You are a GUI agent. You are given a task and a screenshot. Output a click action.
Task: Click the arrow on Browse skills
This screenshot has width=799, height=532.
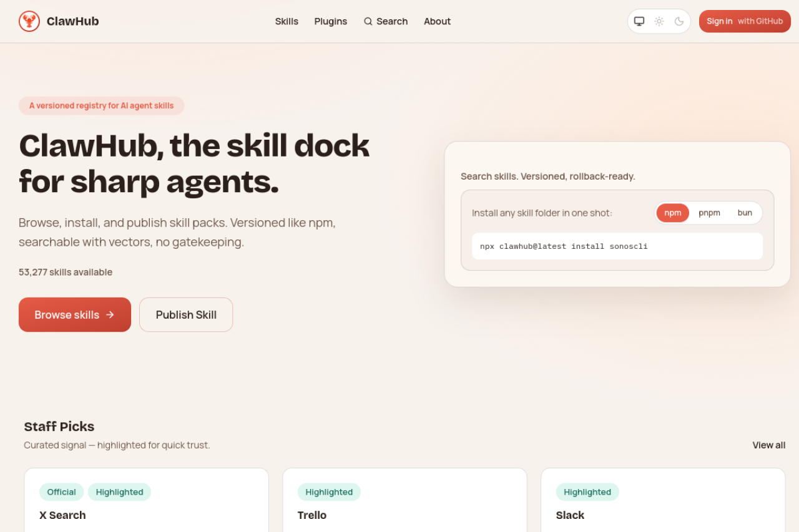110,315
